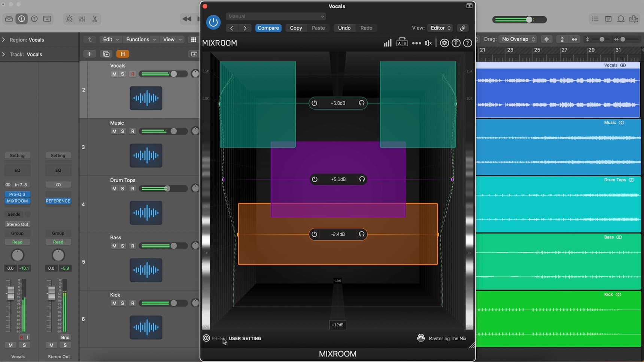This screenshot has height=362, width=644.
Task: Toggle the orange H hide button
Action: tap(122, 54)
